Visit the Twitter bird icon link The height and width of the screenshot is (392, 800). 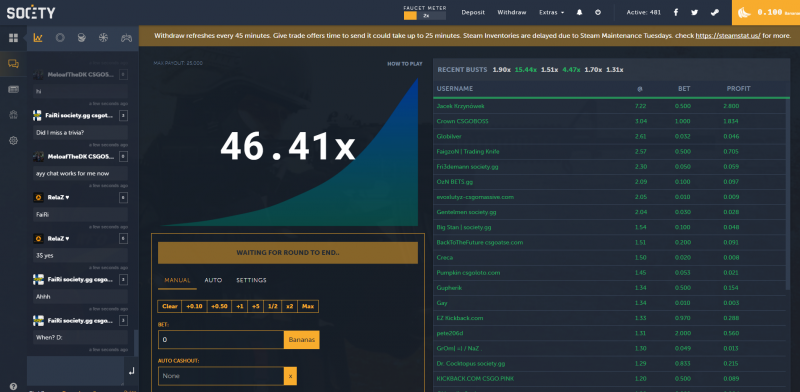(x=694, y=12)
